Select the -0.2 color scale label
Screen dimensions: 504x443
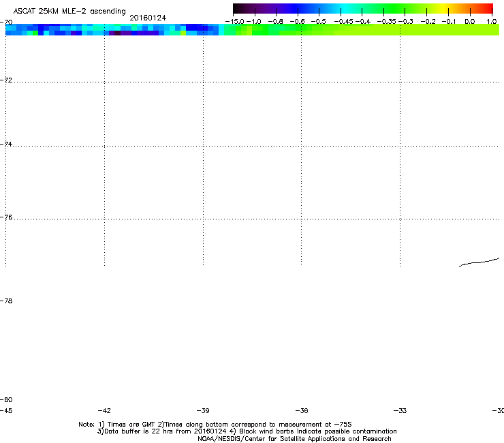pos(428,22)
